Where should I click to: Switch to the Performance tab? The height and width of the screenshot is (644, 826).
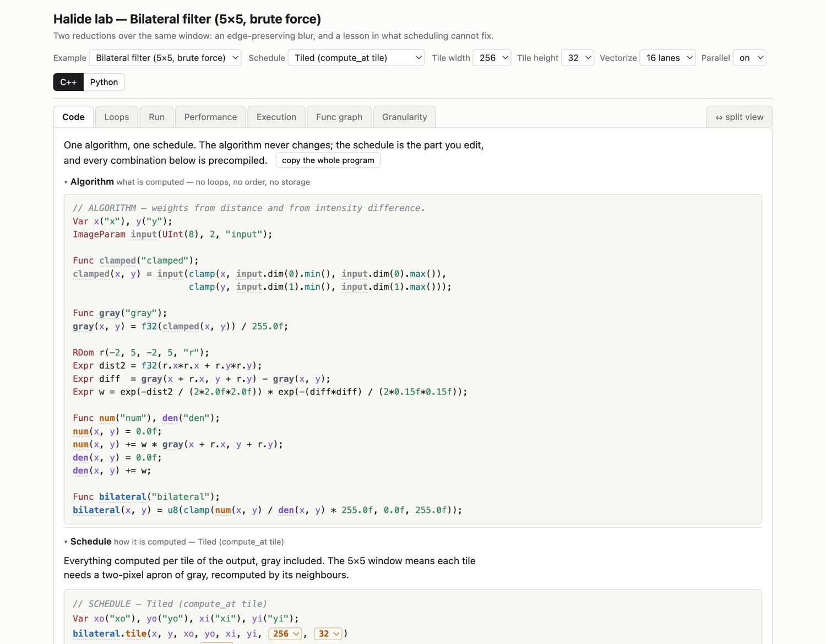tap(210, 117)
